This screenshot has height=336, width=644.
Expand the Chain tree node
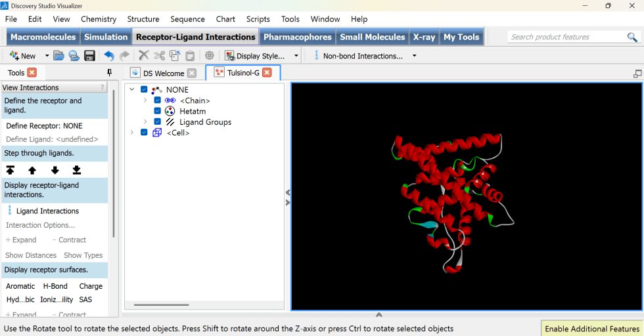145,100
